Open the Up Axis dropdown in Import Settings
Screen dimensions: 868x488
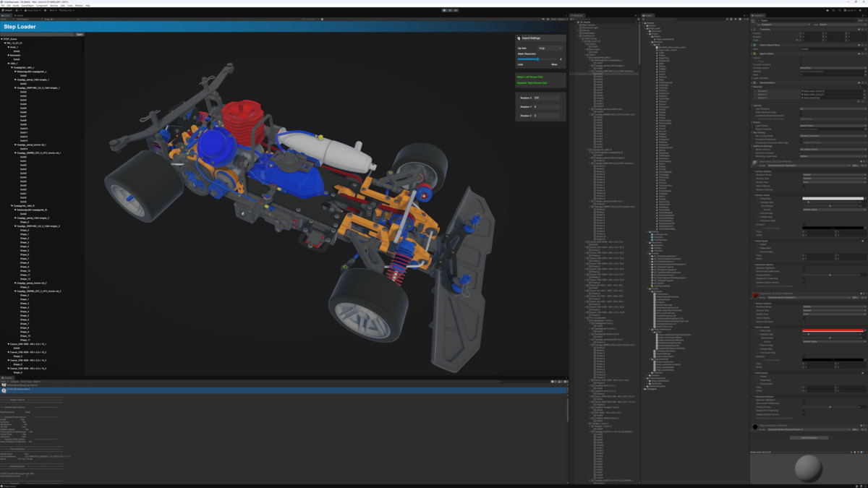tap(549, 48)
